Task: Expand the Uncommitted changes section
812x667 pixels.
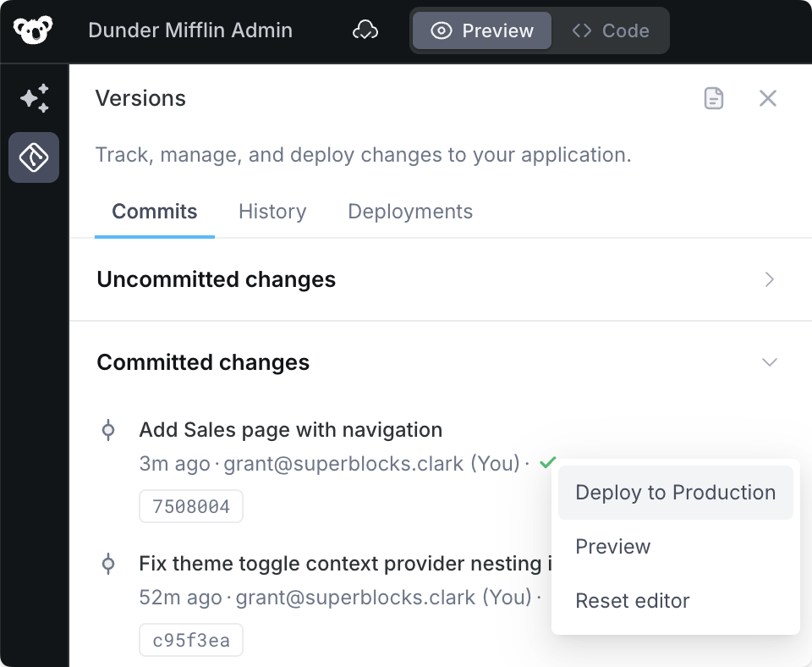Action: click(769, 279)
